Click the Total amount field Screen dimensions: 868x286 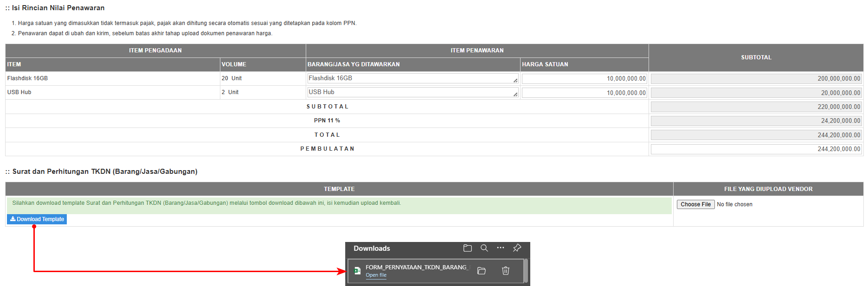tap(756, 135)
